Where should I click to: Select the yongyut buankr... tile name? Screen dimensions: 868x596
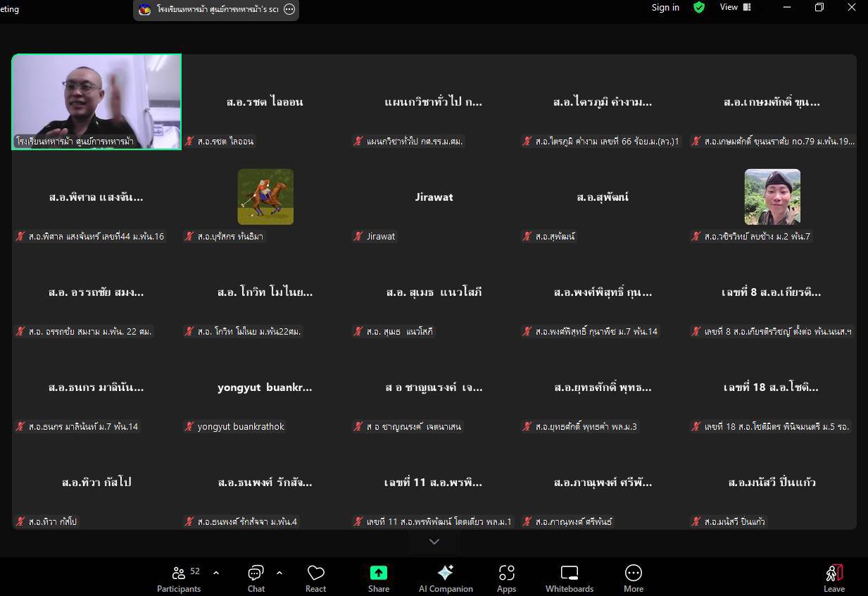pos(265,387)
